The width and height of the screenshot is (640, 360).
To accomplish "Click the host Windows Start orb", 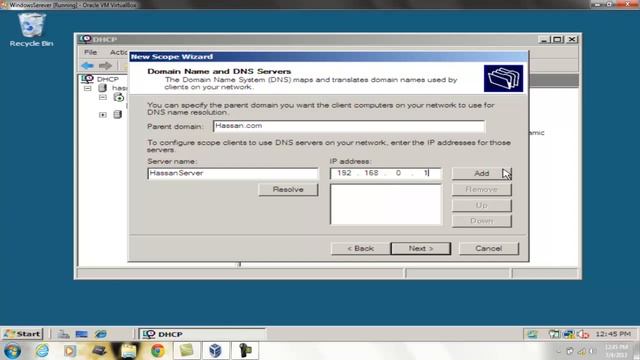I will coord(12,351).
